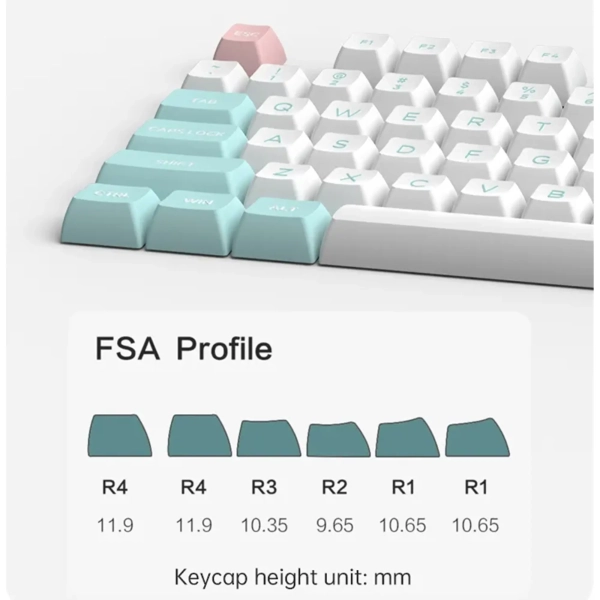The height and width of the screenshot is (600, 600).
Task: Click the F1 keycap
Action: point(367,52)
